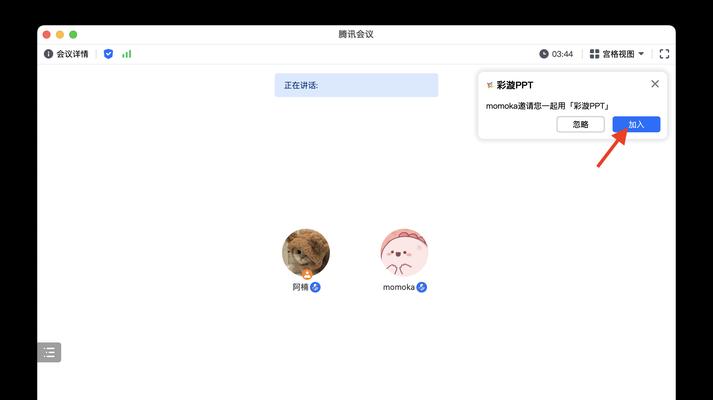This screenshot has width=713, height=400.
Task: Click 忽略 to ignore the invitation
Action: point(581,124)
